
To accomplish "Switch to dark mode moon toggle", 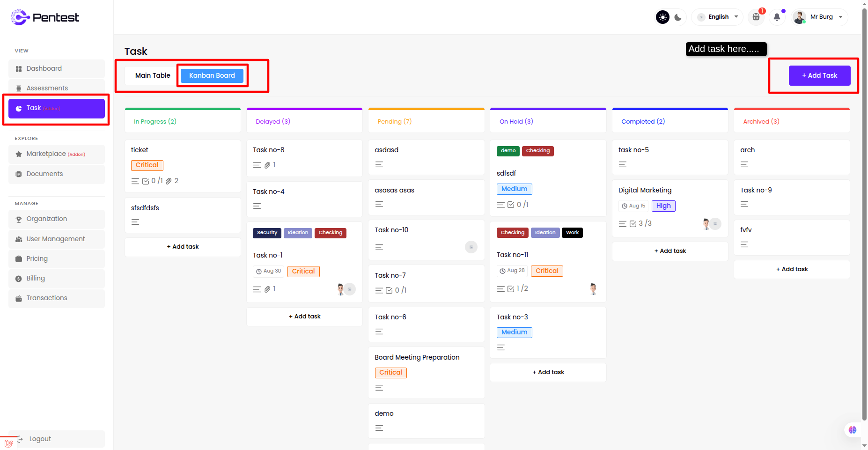I will click(x=678, y=17).
